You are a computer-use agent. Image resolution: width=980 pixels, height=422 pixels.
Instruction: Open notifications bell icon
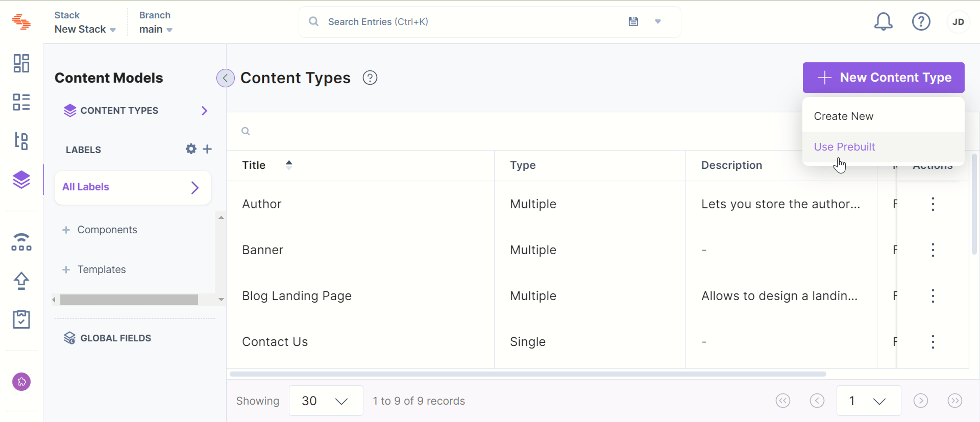pyautogui.click(x=883, y=22)
